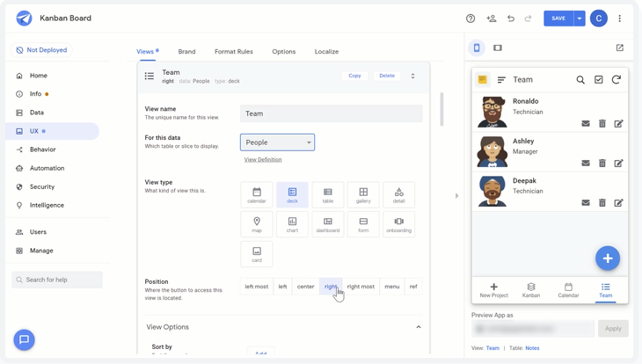
Task: Open the Localize tab
Action: point(327,52)
